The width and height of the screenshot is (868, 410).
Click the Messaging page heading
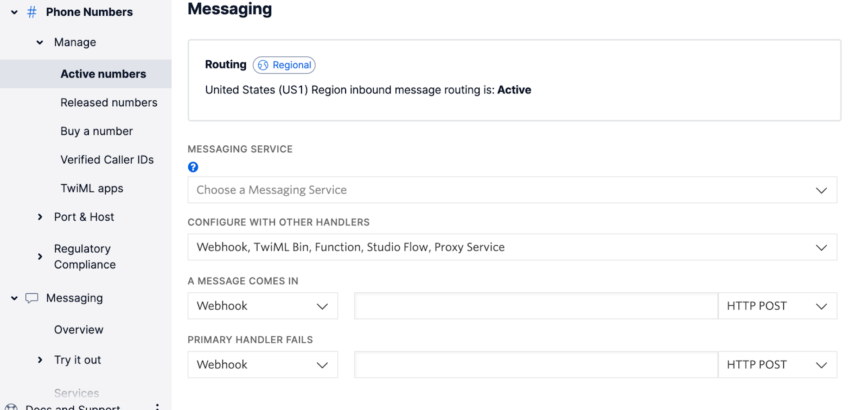tap(230, 9)
